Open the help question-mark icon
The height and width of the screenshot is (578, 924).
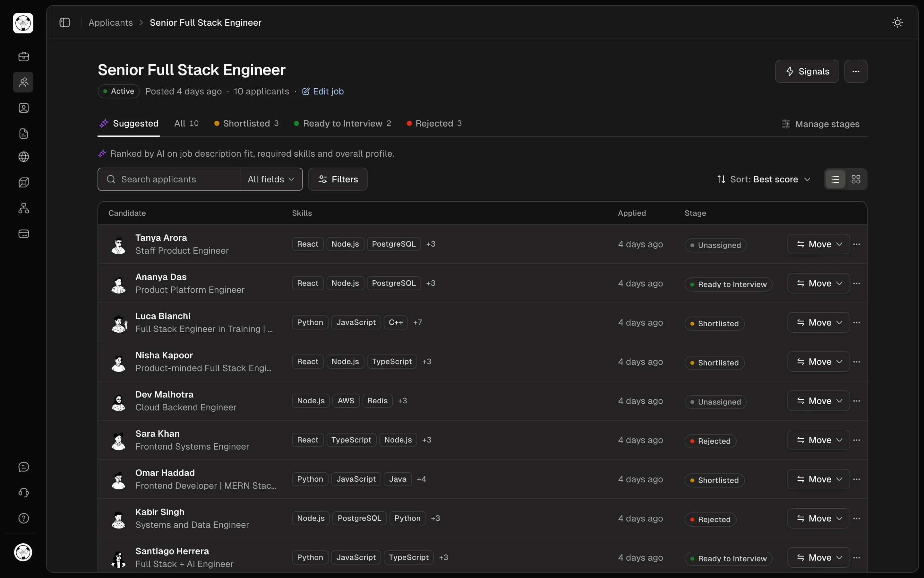click(24, 518)
